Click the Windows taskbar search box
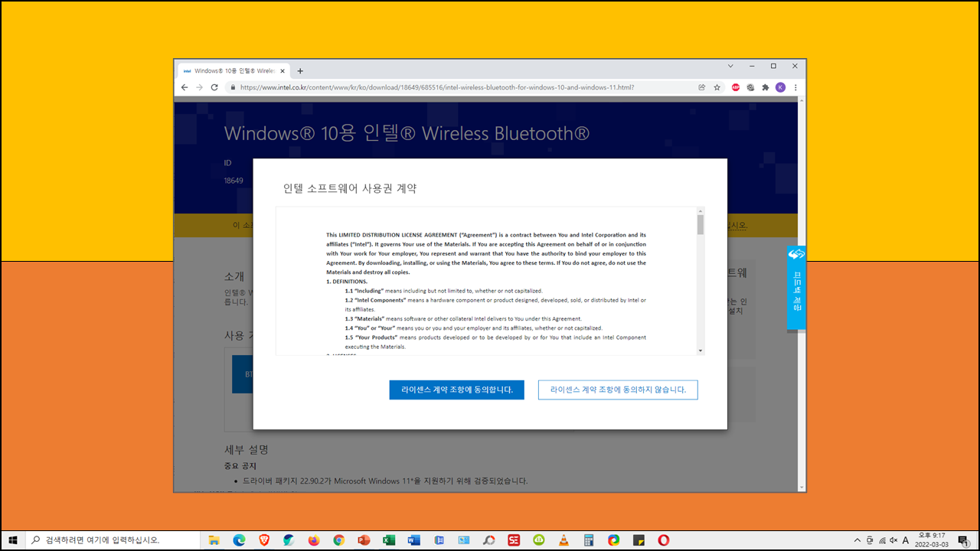This screenshot has height=551, width=980. pos(113,540)
